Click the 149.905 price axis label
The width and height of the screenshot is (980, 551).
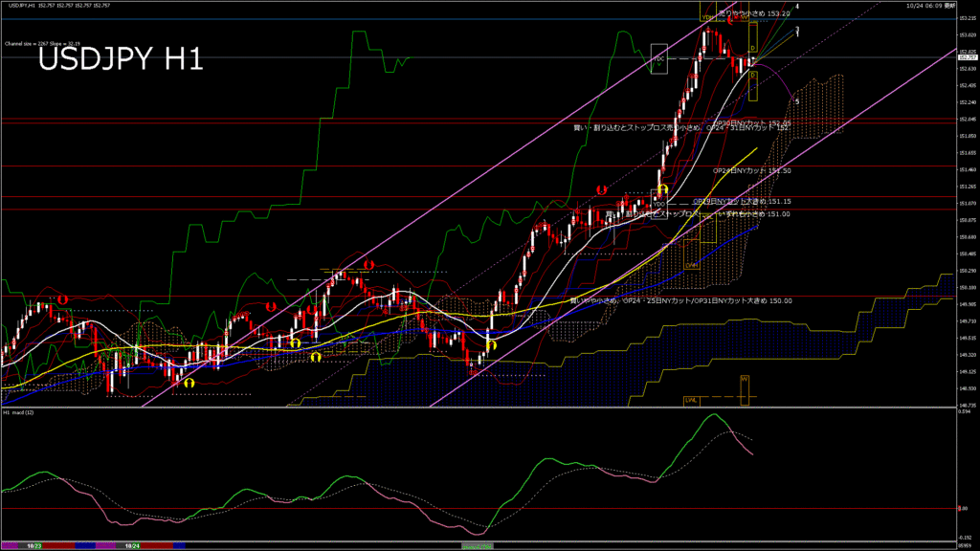pos(967,304)
